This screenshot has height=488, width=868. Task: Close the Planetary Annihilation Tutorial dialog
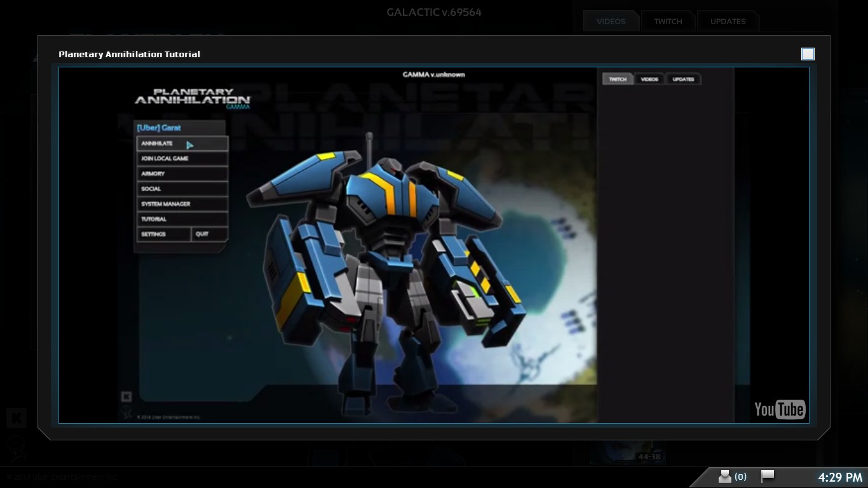click(x=808, y=54)
